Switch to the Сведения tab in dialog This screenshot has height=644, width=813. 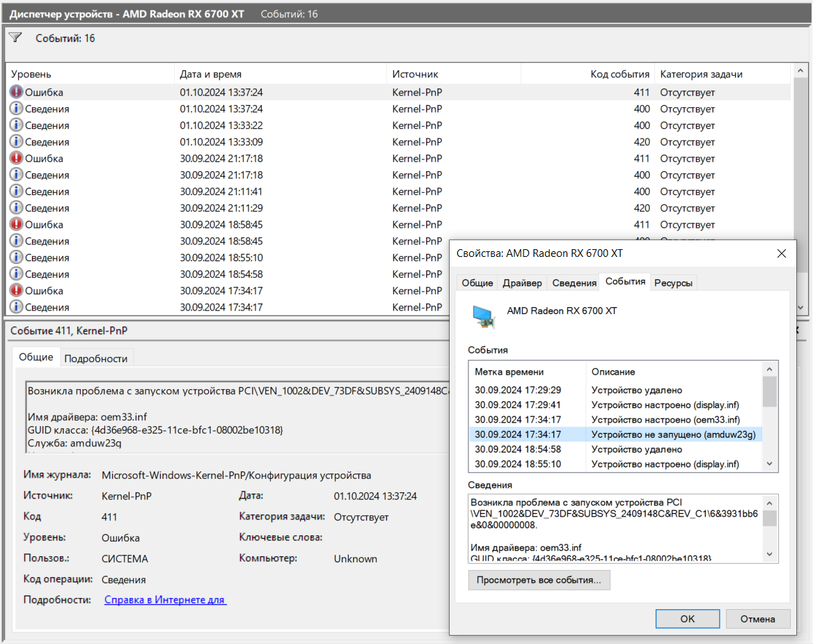[x=574, y=283]
